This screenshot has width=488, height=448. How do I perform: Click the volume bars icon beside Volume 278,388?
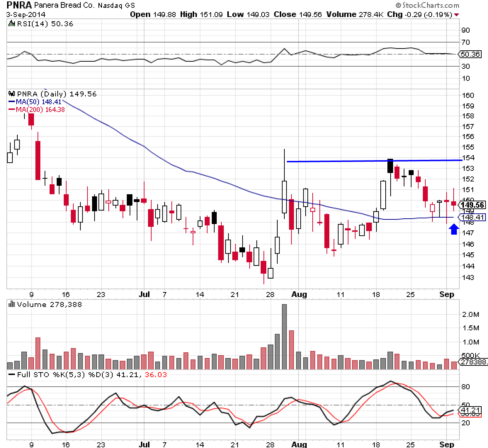pos(11,304)
